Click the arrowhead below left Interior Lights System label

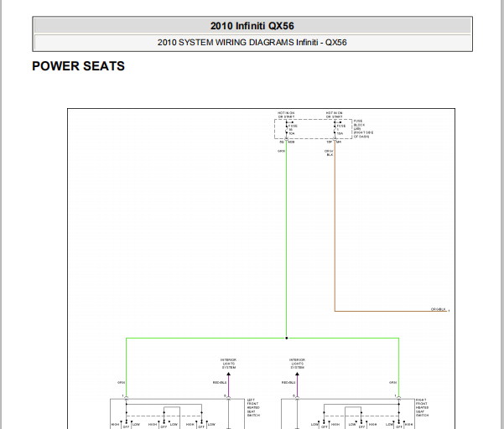pos(229,374)
